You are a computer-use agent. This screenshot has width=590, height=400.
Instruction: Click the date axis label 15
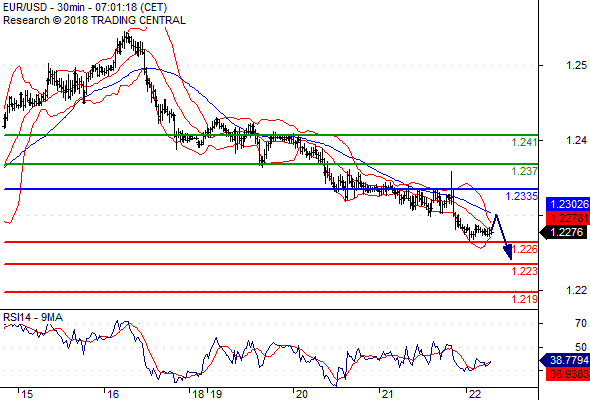point(27,394)
